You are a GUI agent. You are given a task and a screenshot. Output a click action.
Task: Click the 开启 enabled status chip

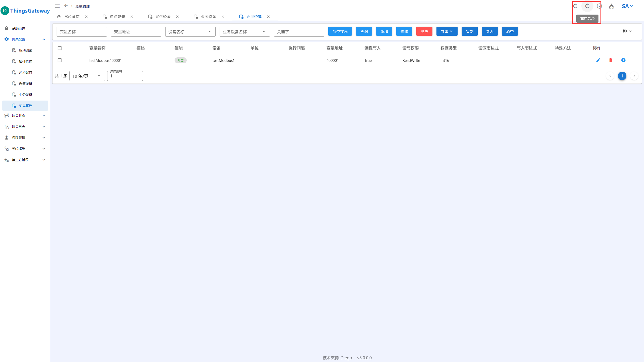point(180,60)
